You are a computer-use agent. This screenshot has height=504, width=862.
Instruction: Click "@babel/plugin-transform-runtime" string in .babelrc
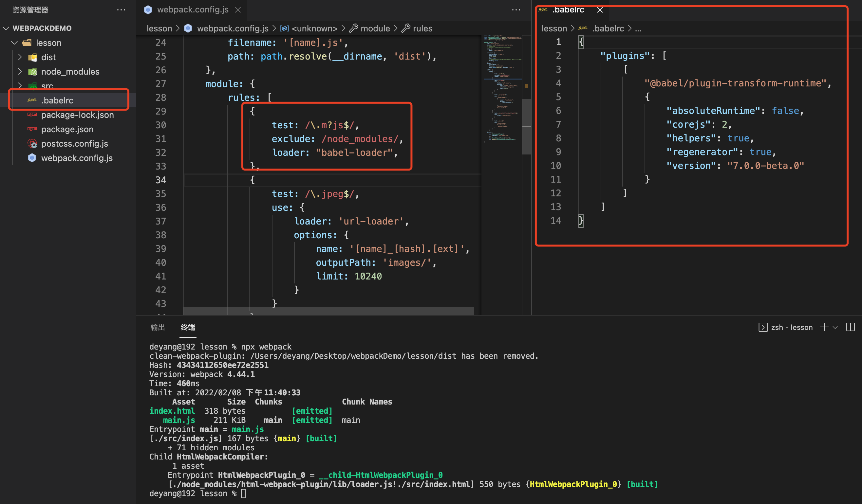pyautogui.click(x=736, y=83)
